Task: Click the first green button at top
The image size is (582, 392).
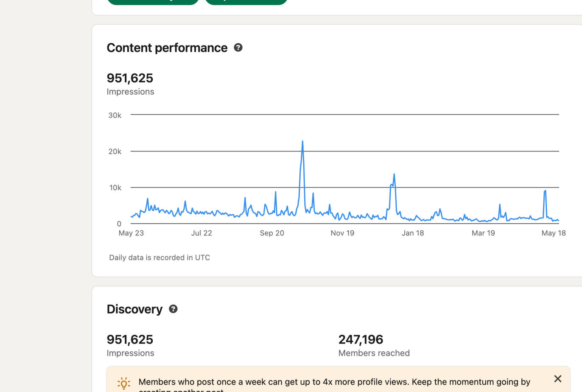Action: pyautogui.click(x=153, y=1)
